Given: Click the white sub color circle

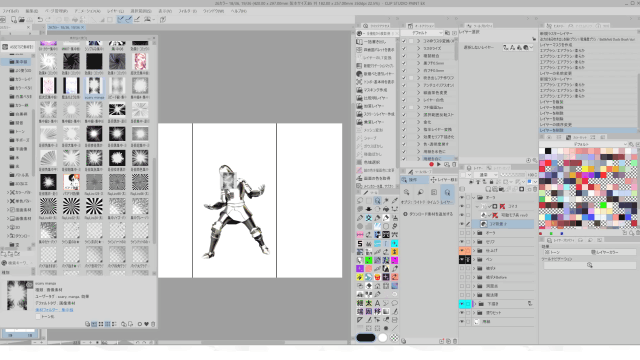Looking at the screenshot, I should click(x=382, y=338).
